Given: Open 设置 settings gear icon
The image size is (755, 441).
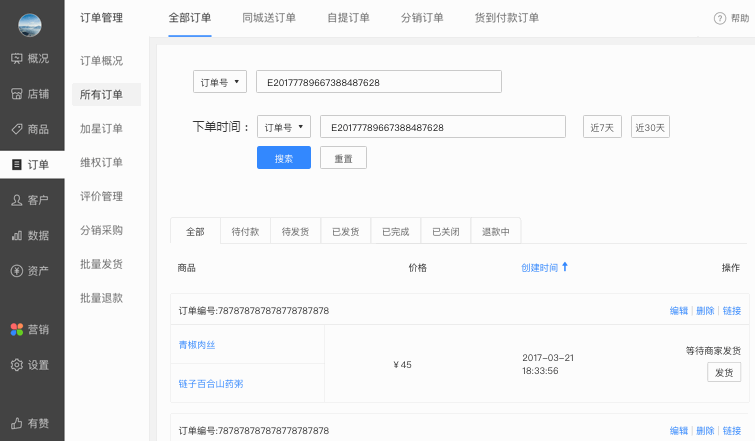Looking at the screenshot, I should [16, 365].
